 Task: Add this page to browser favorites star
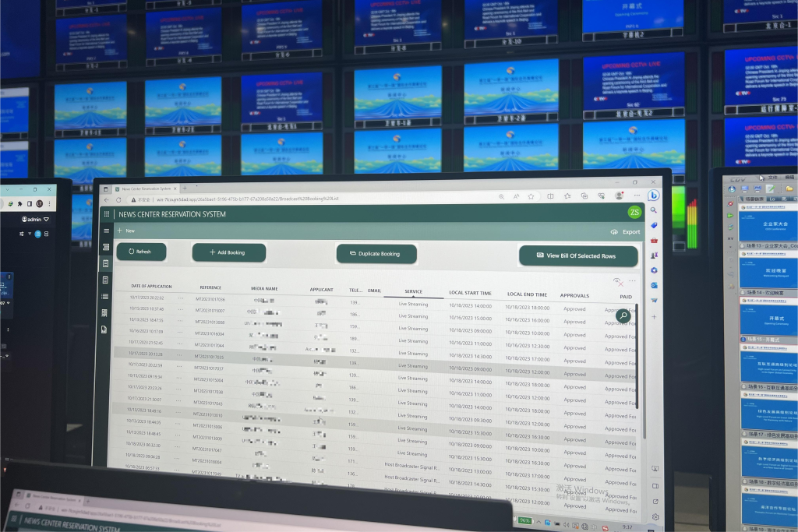(x=531, y=196)
